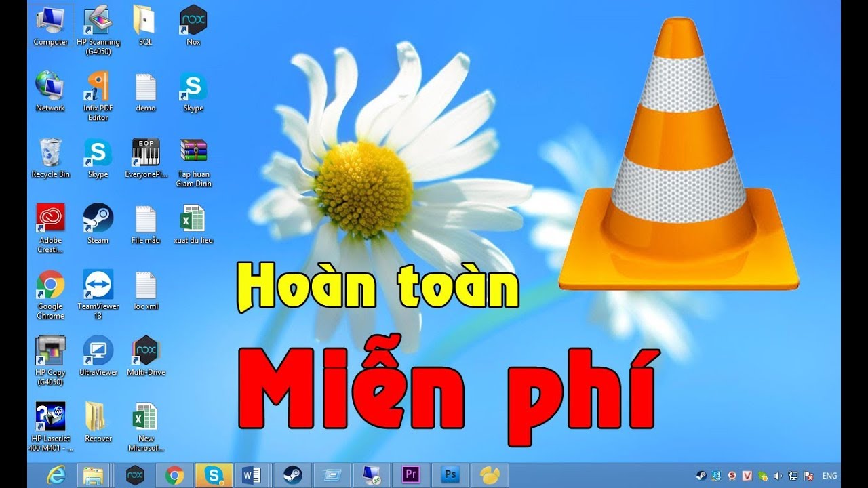Select the Recycle Bin icon
The width and height of the screenshot is (868, 488).
51,159
